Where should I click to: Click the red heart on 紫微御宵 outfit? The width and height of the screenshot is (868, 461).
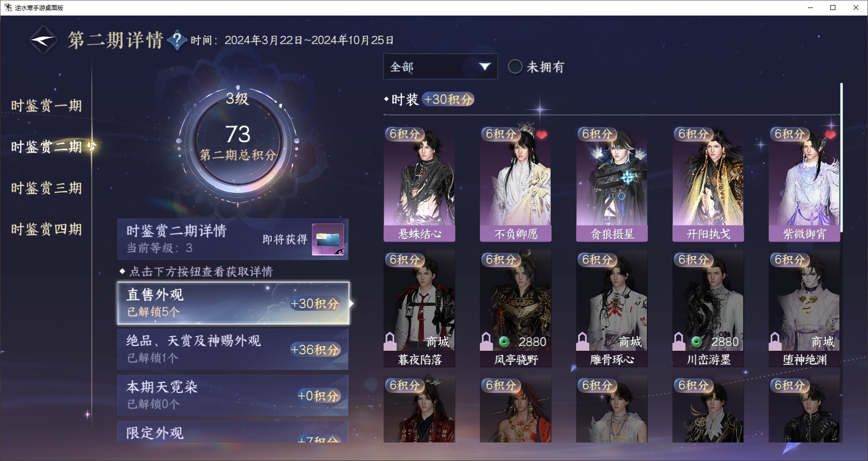click(x=830, y=135)
